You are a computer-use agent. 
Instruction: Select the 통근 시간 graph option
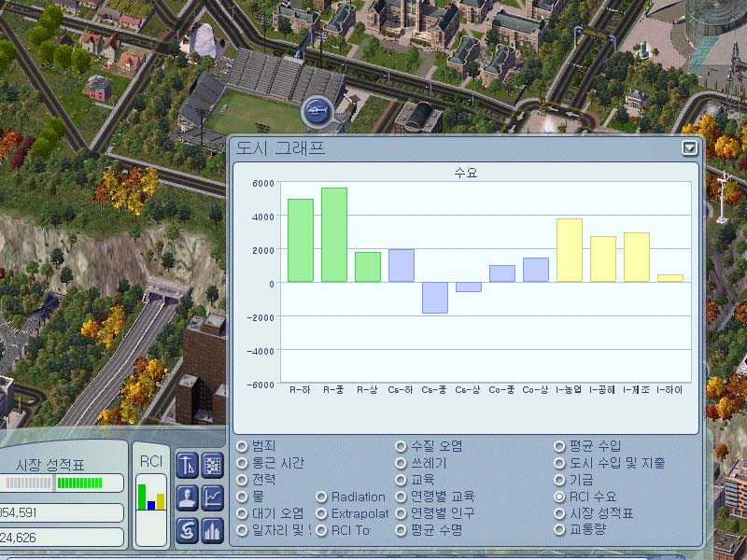pyautogui.click(x=242, y=463)
